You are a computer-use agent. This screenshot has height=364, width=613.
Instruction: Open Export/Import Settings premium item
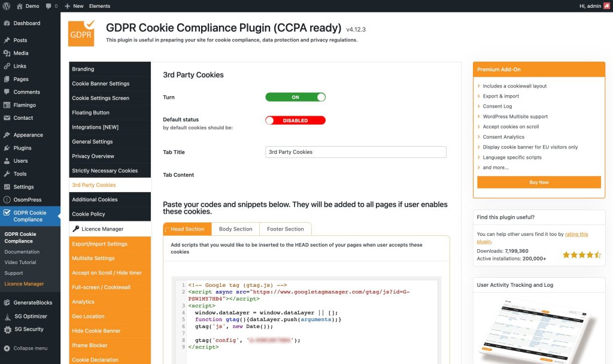click(x=110, y=244)
